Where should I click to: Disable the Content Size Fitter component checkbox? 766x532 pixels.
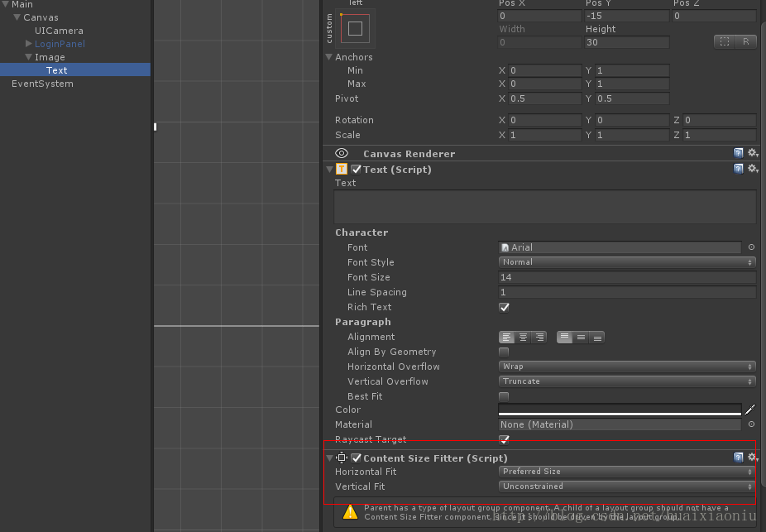click(x=357, y=458)
